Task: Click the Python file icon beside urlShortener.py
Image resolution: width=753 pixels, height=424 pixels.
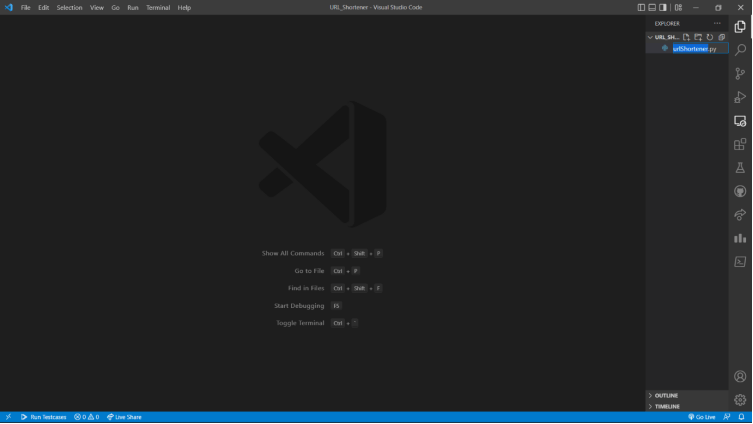Action: coord(665,48)
